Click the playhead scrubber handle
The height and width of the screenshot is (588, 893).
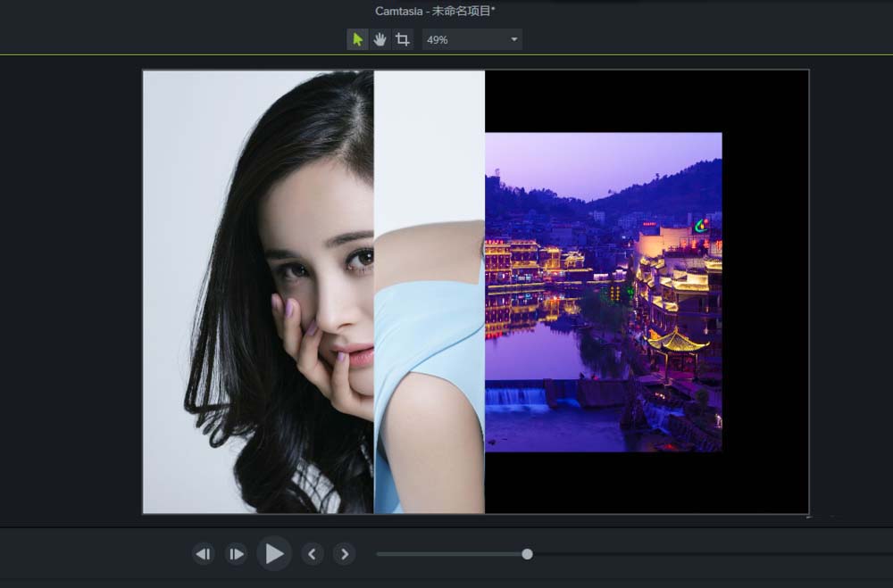coord(528,554)
